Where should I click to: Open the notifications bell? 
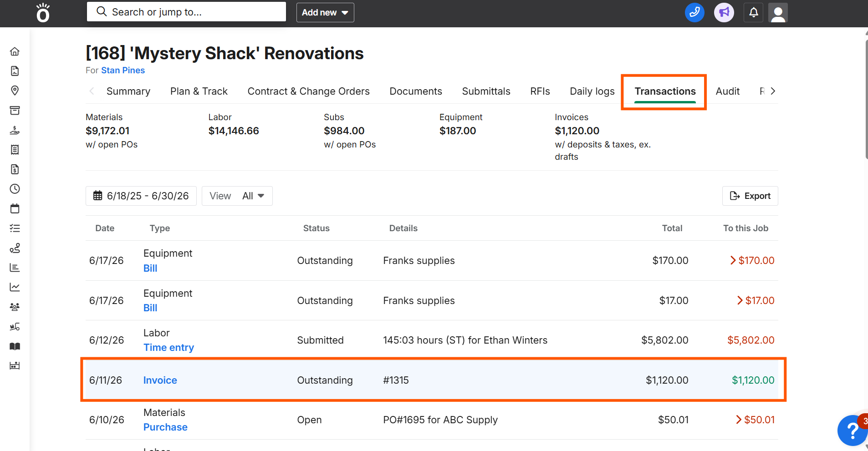click(x=754, y=12)
